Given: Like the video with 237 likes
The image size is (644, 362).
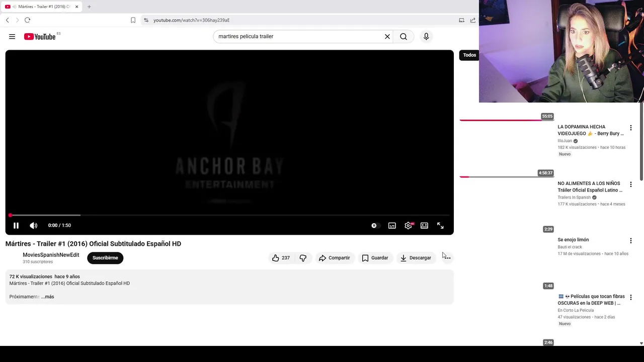Looking at the screenshot, I should (281, 258).
